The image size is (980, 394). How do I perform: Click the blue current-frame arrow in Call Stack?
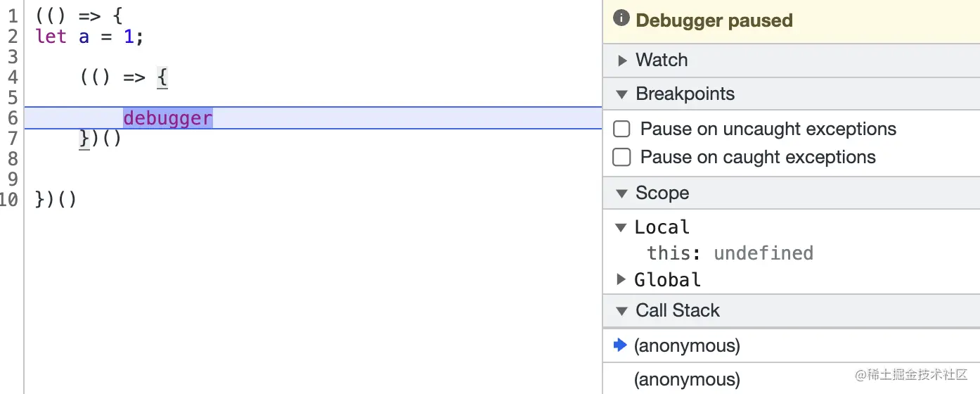[x=620, y=345]
